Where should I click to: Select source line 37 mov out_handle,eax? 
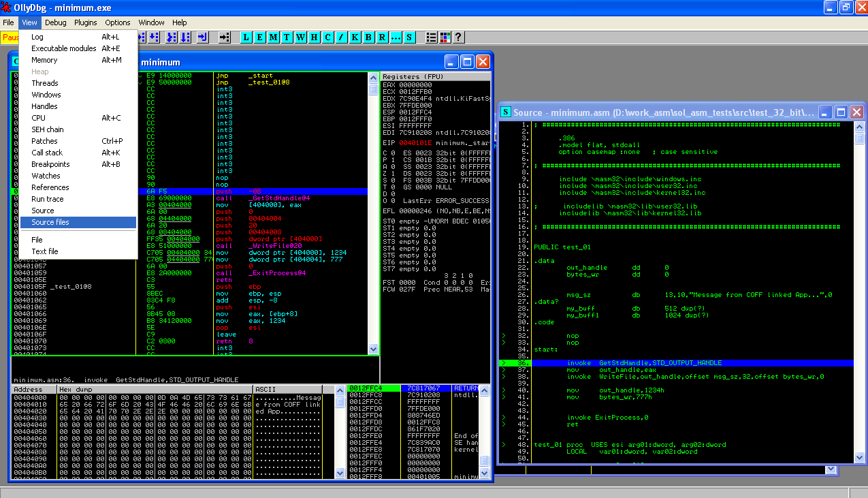[677, 369]
